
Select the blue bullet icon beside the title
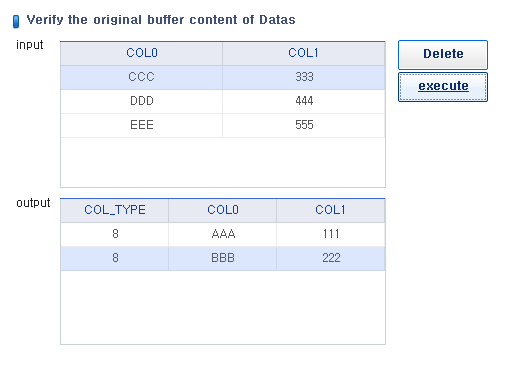pyautogui.click(x=16, y=21)
